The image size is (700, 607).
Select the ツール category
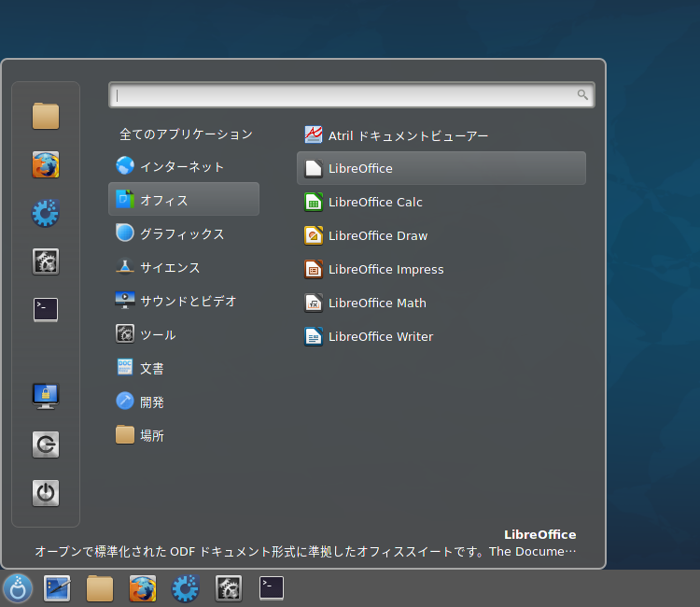[x=184, y=334]
